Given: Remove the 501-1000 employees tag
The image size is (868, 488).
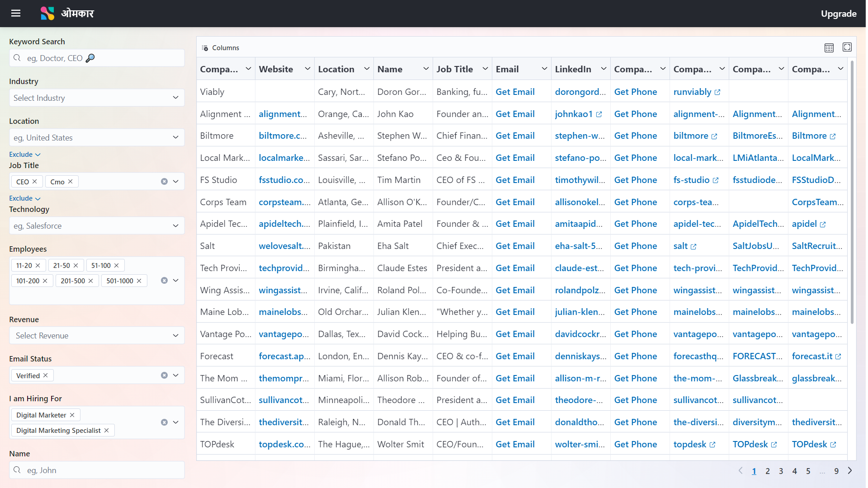Looking at the screenshot, I should pos(139,281).
